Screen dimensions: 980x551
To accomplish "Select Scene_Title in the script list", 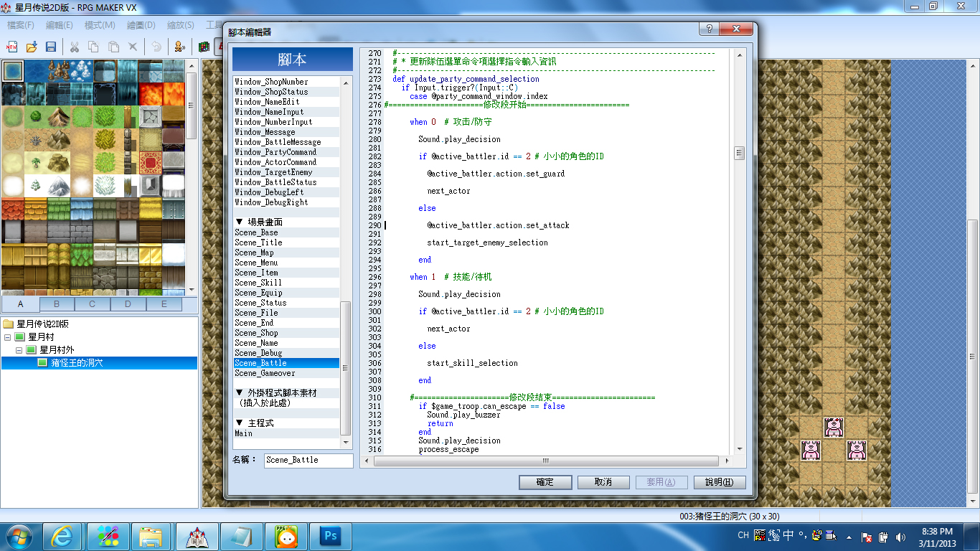I will coord(286,242).
